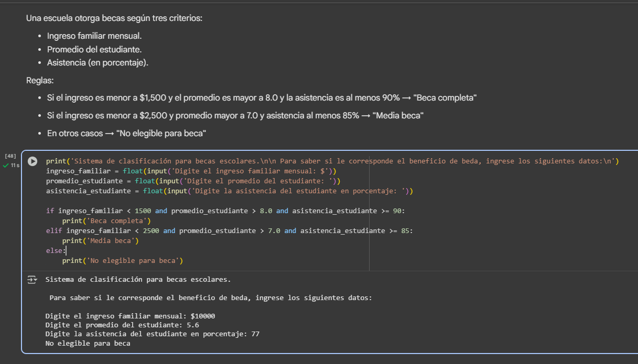This screenshot has height=364, width=638.
Task: Select the bullet 'Ingreso familiar mensual.'
Action: tap(94, 36)
